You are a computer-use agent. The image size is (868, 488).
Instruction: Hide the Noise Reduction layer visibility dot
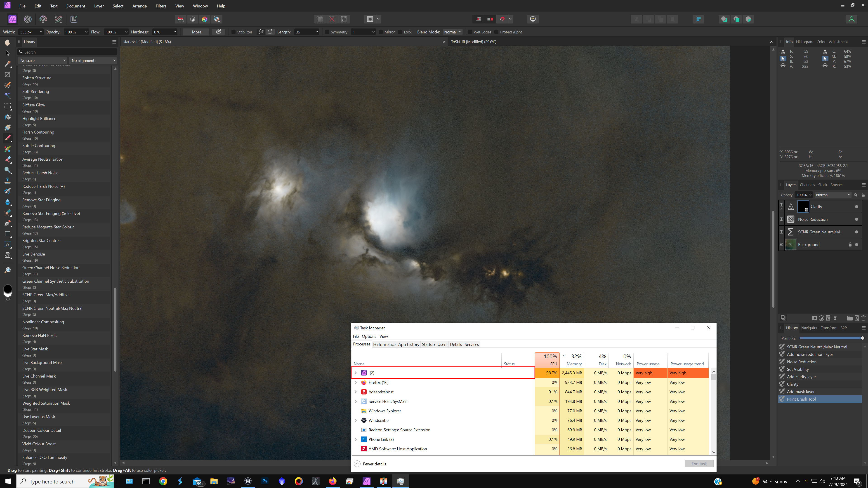[856, 219]
